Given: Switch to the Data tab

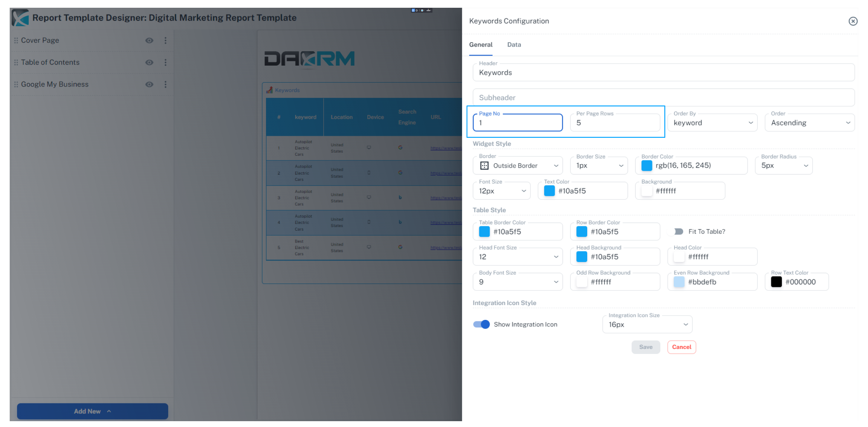Looking at the screenshot, I should [514, 45].
